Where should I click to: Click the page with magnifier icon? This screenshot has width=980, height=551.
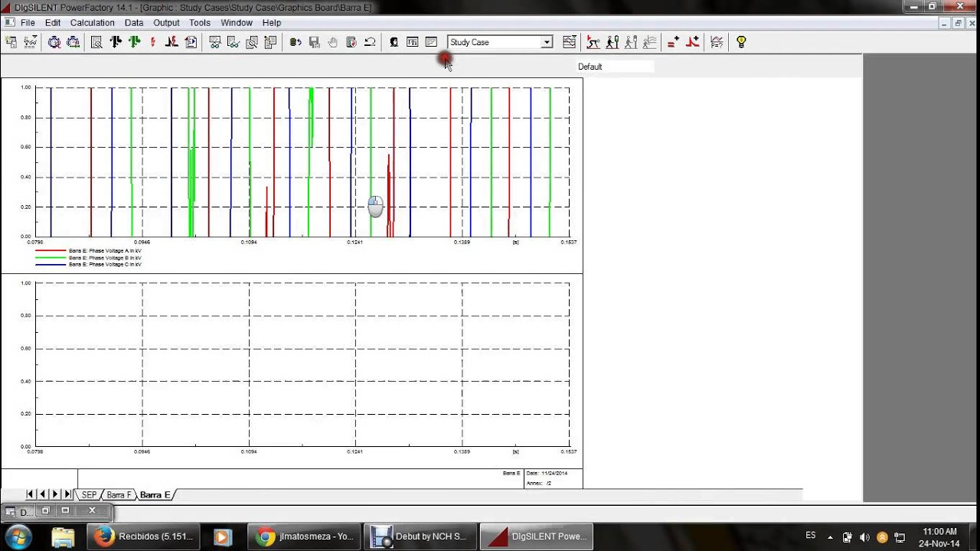[252, 42]
